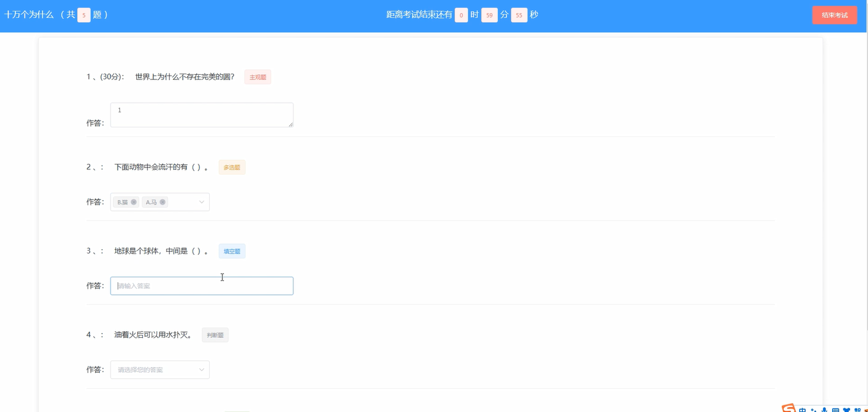Toggle the Sogou punctuation mode icon
The width and height of the screenshot is (868, 412).
(x=813, y=410)
